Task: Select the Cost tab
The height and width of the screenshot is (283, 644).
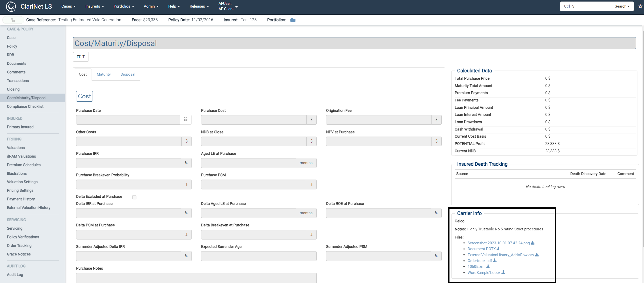Action: (83, 74)
